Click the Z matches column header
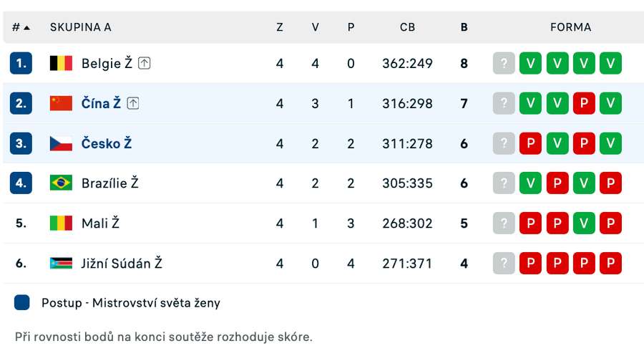 279,27
